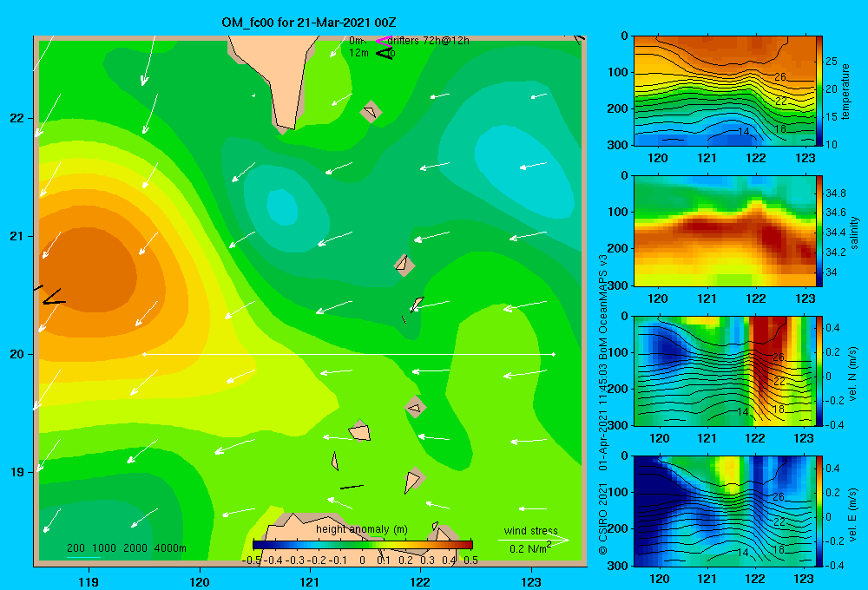This screenshot has height=590, width=868.
Task: Click the latitude 21 label on main map
Action: [x=16, y=236]
